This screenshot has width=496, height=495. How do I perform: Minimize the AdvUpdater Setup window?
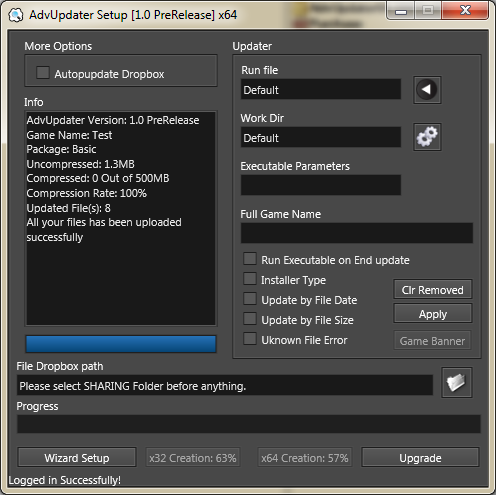[401, 11]
